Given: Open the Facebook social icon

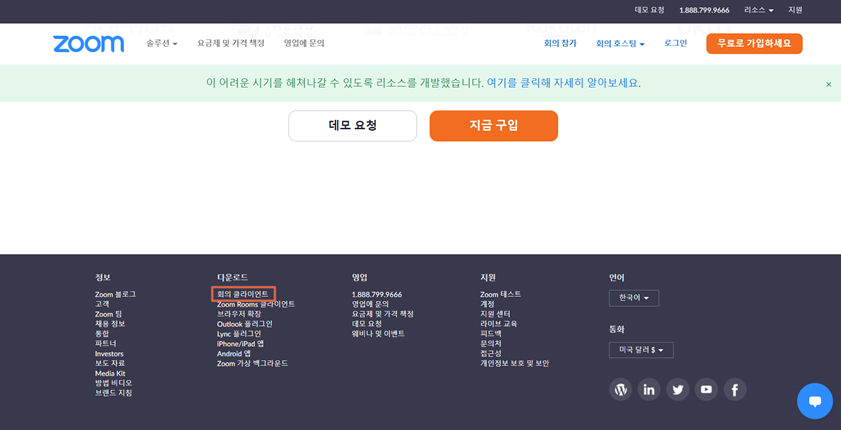Looking at the screenshot, I should [x=735, y=389].
